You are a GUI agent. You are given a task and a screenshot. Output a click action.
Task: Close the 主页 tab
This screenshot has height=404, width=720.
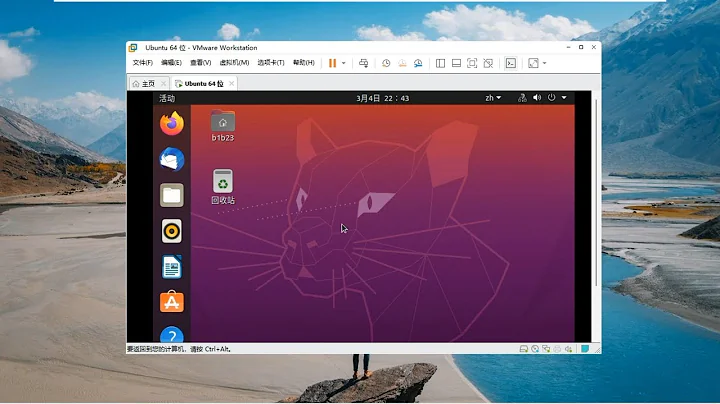tap(163, 84)
